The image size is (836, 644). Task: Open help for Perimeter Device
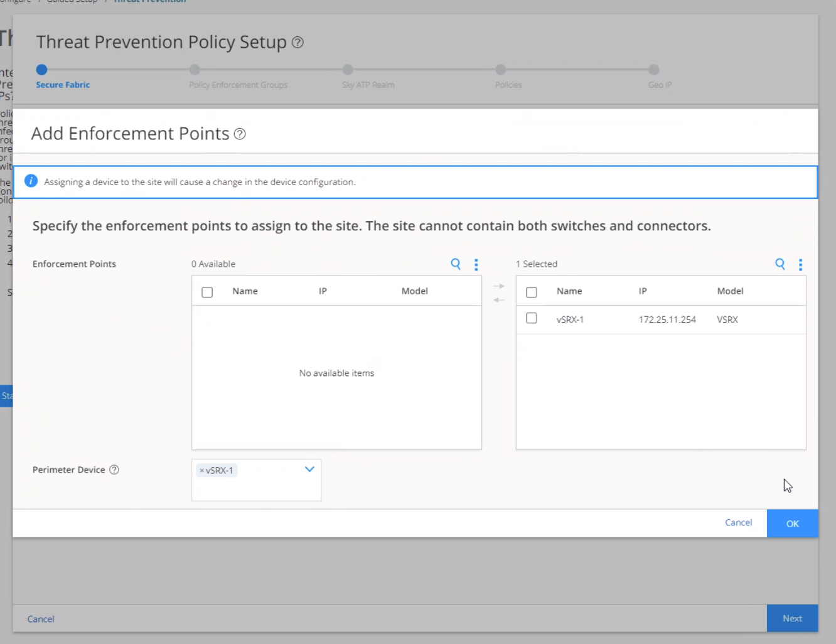pos(114,470)
